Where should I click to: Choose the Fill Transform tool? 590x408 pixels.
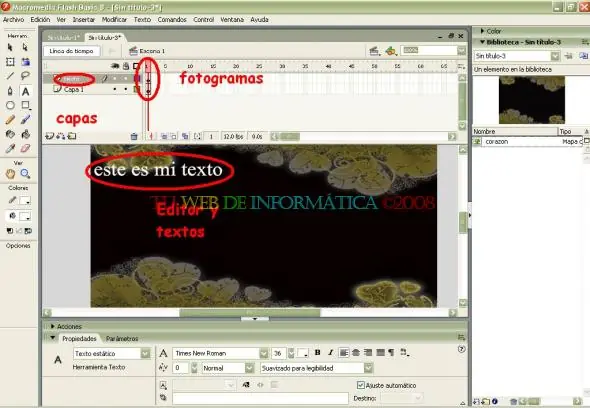pos(25,62)
